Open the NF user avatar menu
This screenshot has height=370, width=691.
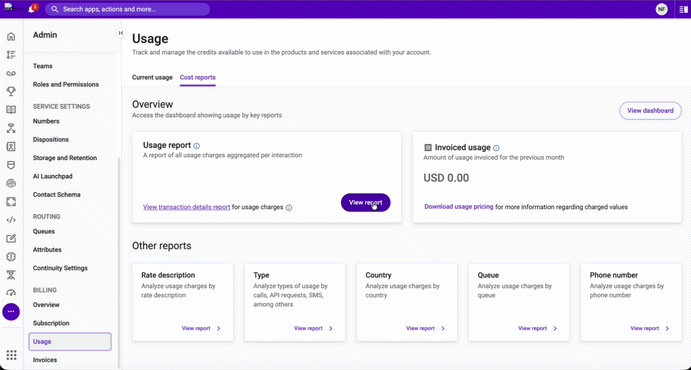(x=661, y=9)
